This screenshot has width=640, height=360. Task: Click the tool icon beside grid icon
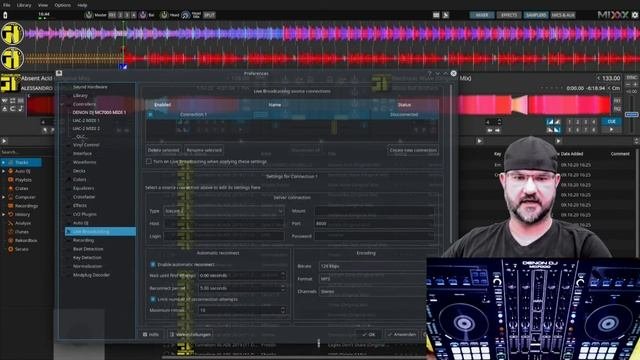446,15
